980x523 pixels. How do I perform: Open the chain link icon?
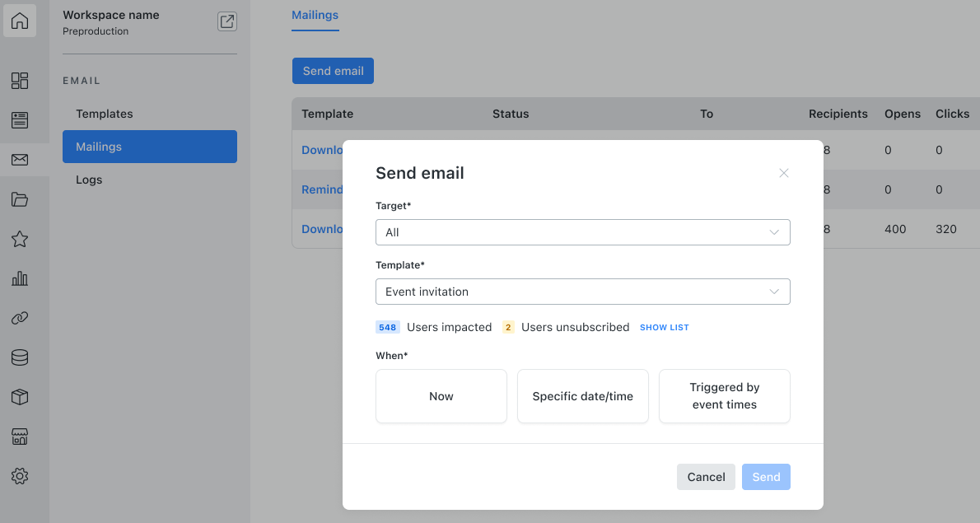click(x=20, y=318)
